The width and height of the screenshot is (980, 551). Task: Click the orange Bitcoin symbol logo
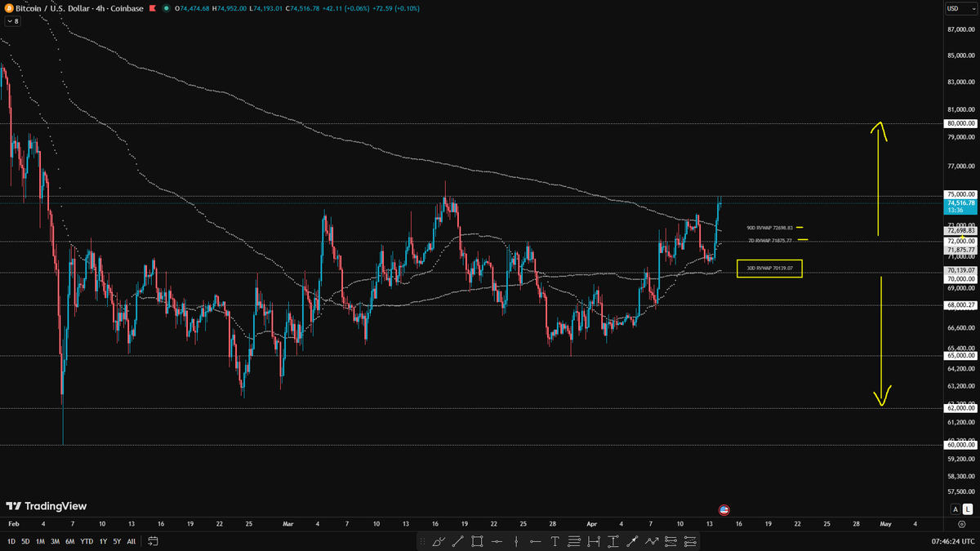click(7, 8)
